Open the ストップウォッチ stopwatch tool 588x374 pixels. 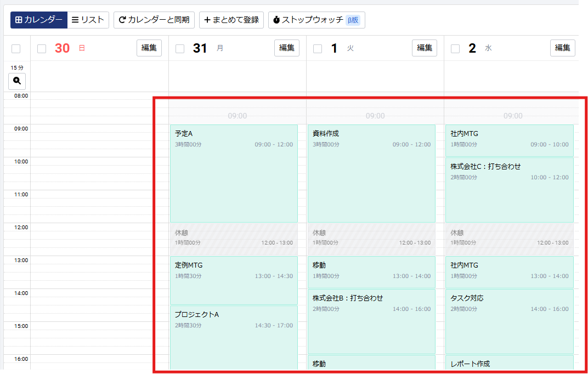(316, 20)
